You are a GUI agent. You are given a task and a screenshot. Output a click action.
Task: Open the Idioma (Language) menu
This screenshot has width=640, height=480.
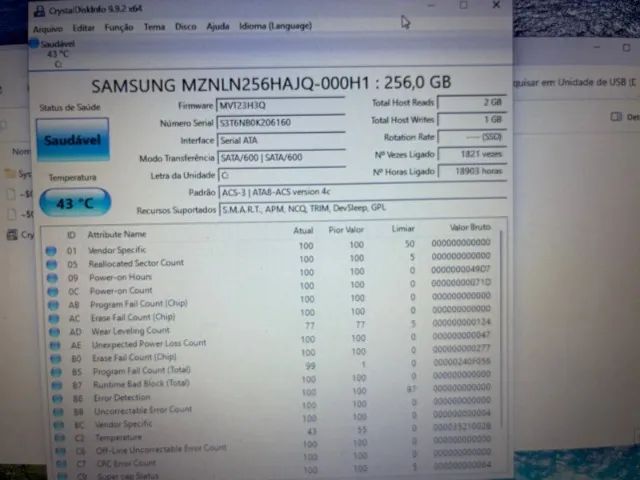click(276, 26)
